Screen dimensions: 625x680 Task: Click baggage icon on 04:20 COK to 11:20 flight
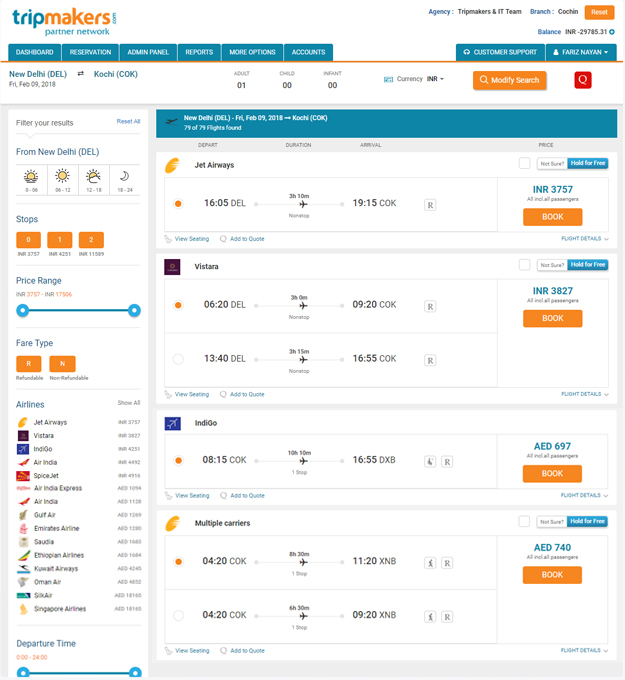point(430,563)
